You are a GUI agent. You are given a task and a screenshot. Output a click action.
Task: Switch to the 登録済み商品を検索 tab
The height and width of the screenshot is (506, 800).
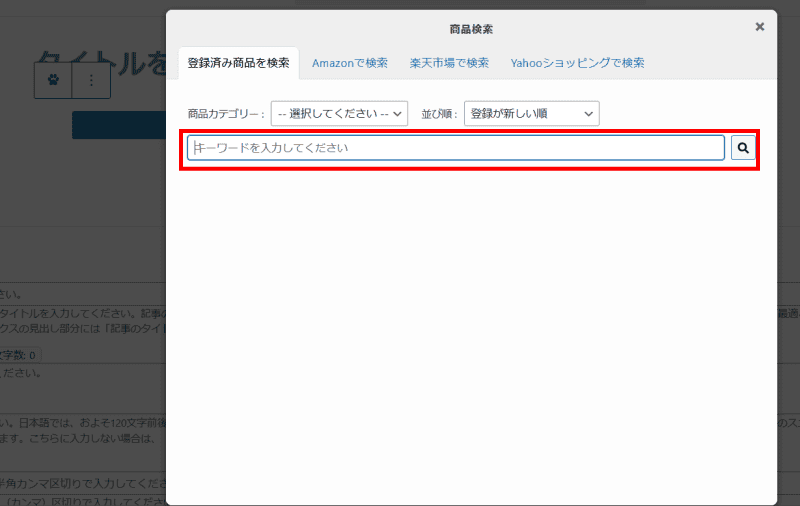click(x=238, y=63)
